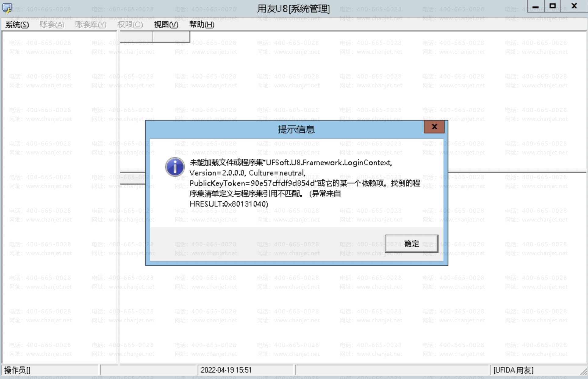Close the 用友U8 main window
The height and width of the screenshot is (379, 588).
coord(574,6)
